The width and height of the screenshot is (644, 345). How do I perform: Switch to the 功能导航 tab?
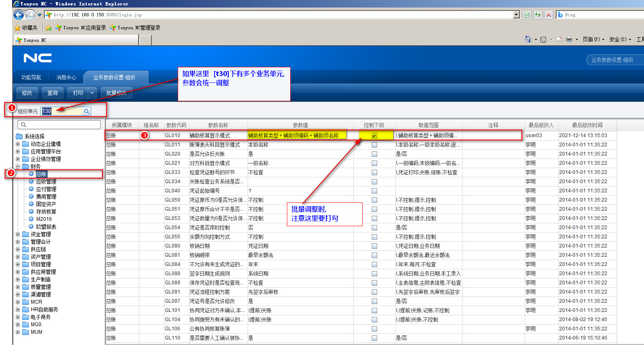pos(31,77)
